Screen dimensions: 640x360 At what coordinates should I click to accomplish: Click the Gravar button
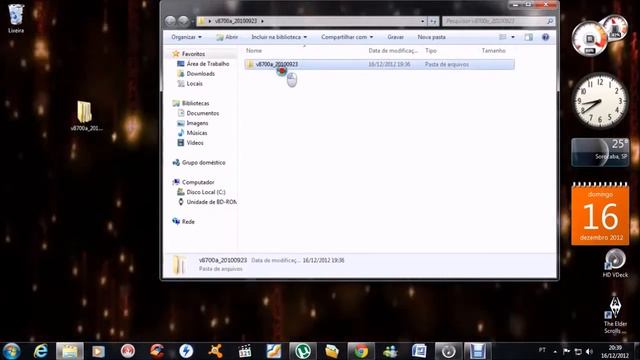(395, 37)
